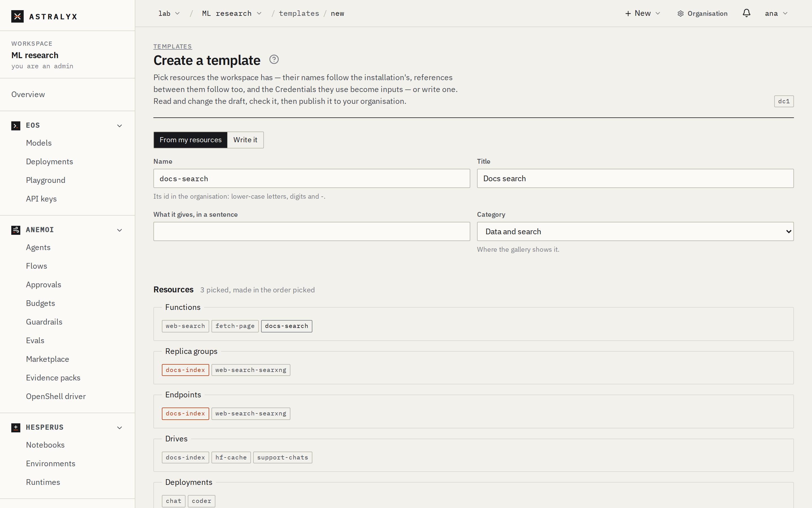This screenshot has height=508, width=812.
Task: Collapse the ANEMOI sidebar section
Action: (x=120, y=230)
